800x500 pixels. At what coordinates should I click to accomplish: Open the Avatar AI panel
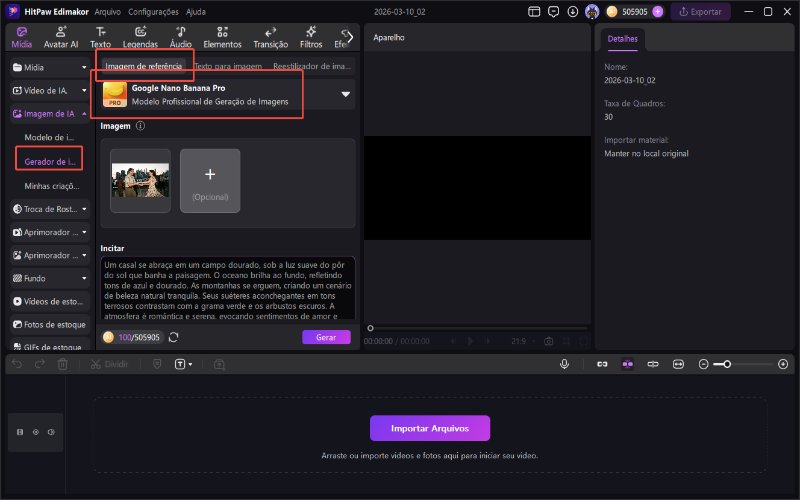(x=62, y=37)
